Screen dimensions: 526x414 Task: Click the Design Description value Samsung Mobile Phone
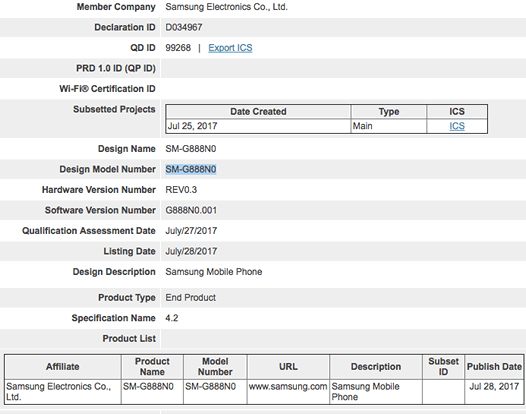214,272
